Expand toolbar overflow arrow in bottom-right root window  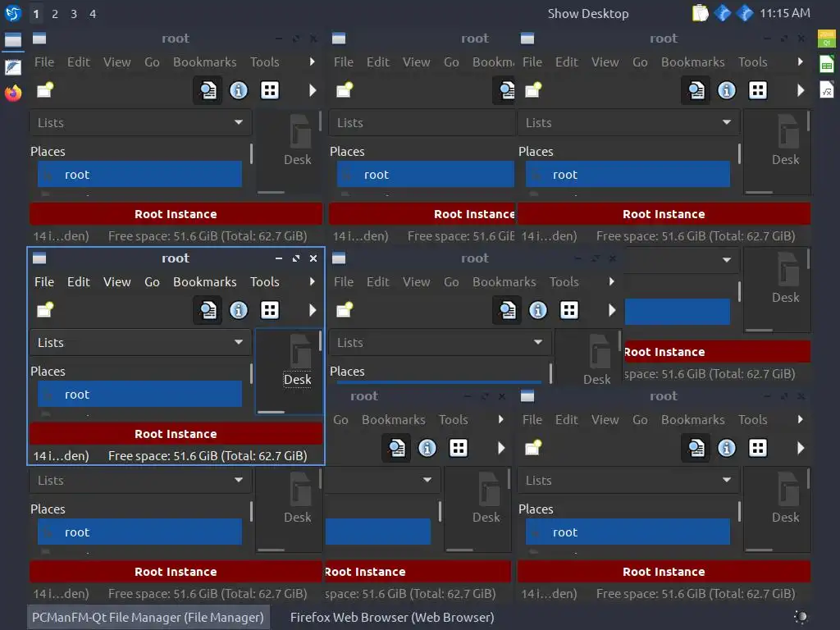tap(801, 449)
